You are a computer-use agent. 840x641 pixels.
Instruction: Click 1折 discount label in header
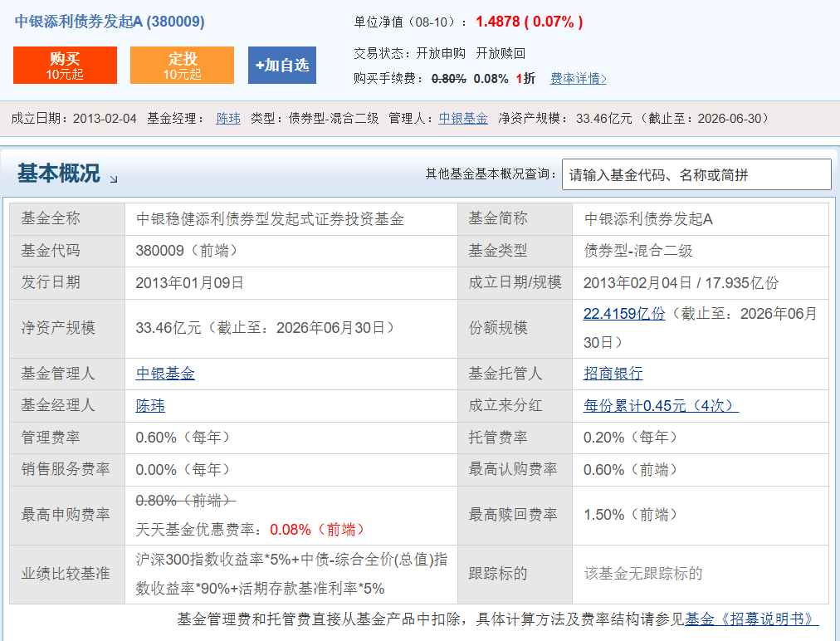[525, 78]
